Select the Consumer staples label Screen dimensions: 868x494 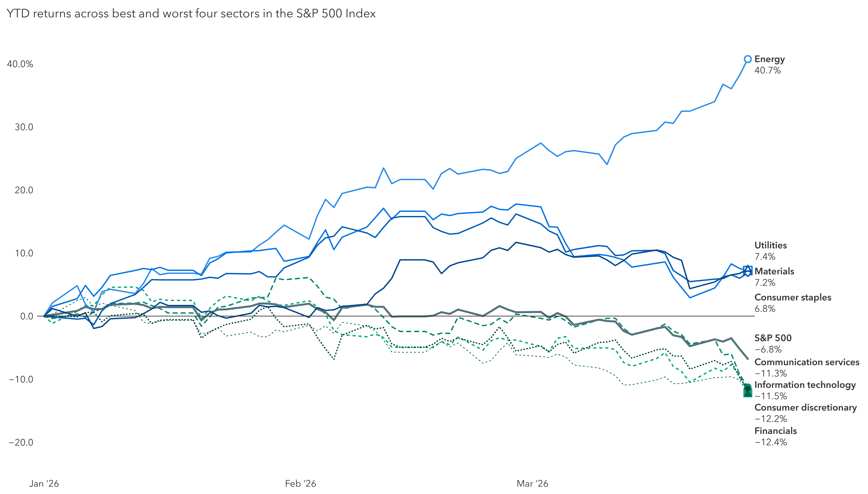(792, 297)
